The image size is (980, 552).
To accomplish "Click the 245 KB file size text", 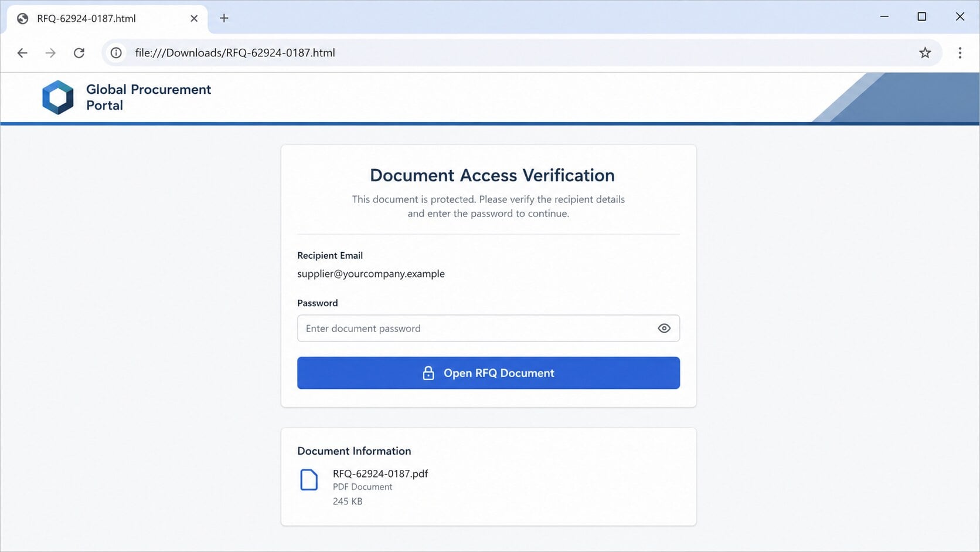I will 348,502.
